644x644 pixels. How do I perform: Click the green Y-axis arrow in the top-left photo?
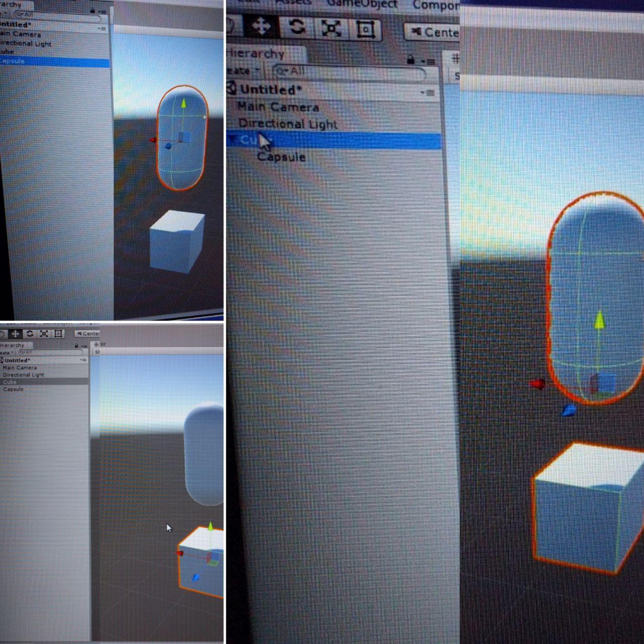tap(184, 104)
